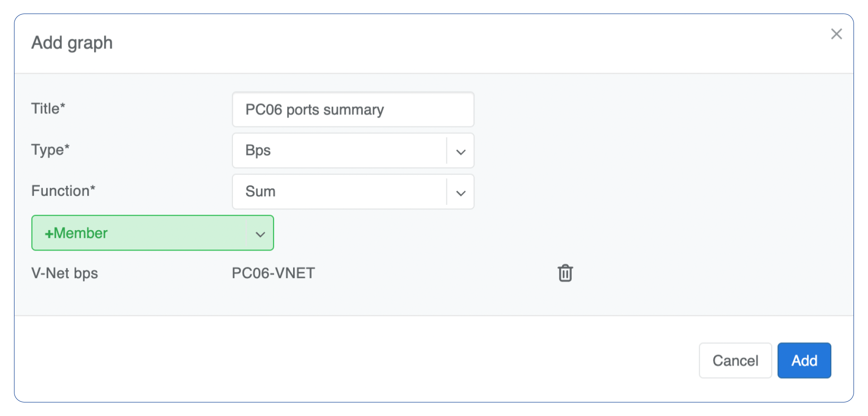Open the Function dropdown showing Sum

pos(339,192)
